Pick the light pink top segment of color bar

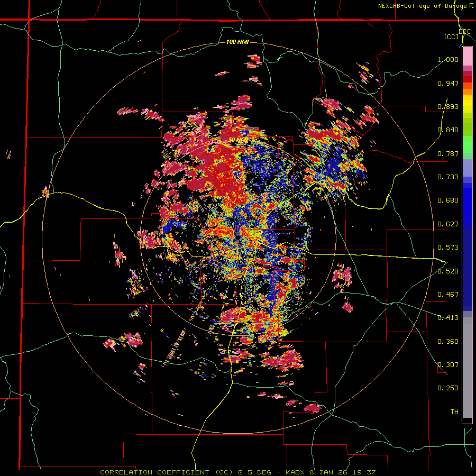pos(467,57)
